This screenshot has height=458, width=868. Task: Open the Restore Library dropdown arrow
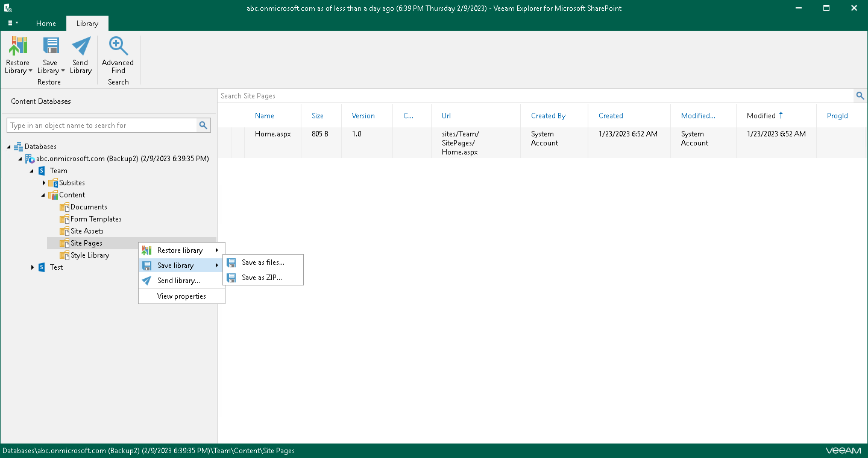point(31,70)
